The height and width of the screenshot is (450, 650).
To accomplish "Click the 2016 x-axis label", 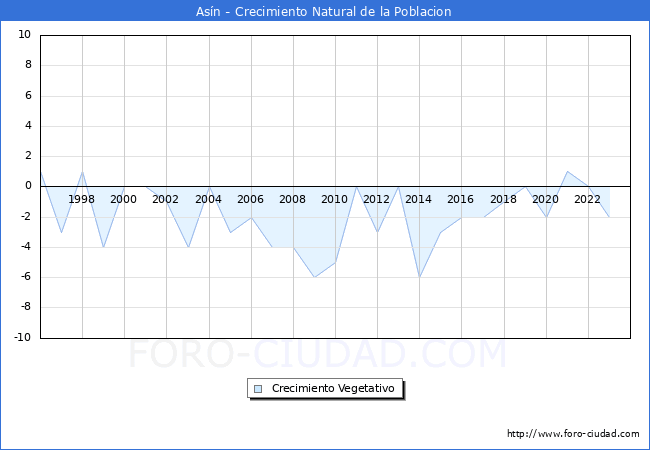I will [x=460, y=199].
